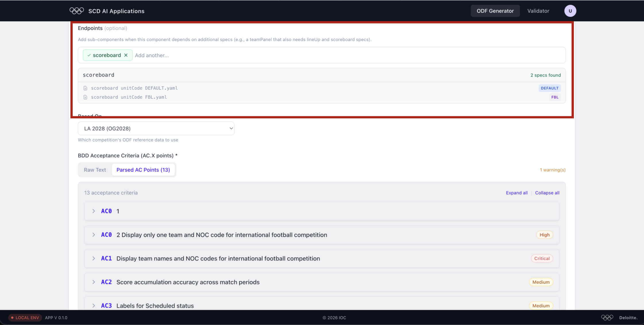
Task: Click the Endpoints (optional) label
Action: point(103,28)
